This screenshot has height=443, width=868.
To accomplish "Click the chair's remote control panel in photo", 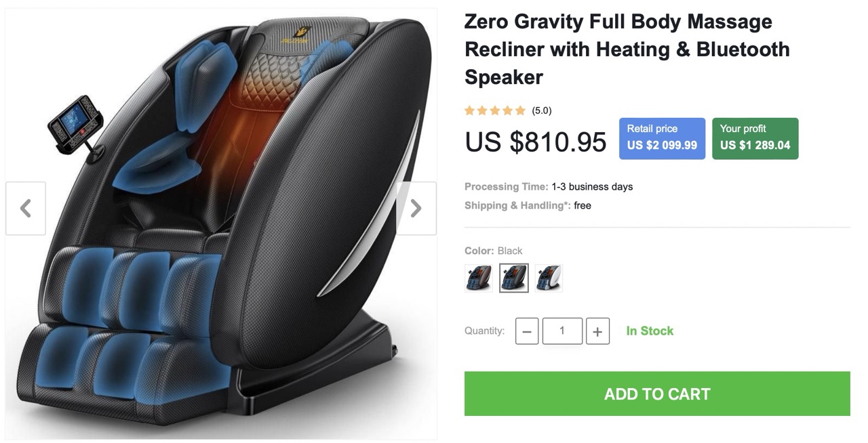I will pyautogui.click(x=75, y=125).
